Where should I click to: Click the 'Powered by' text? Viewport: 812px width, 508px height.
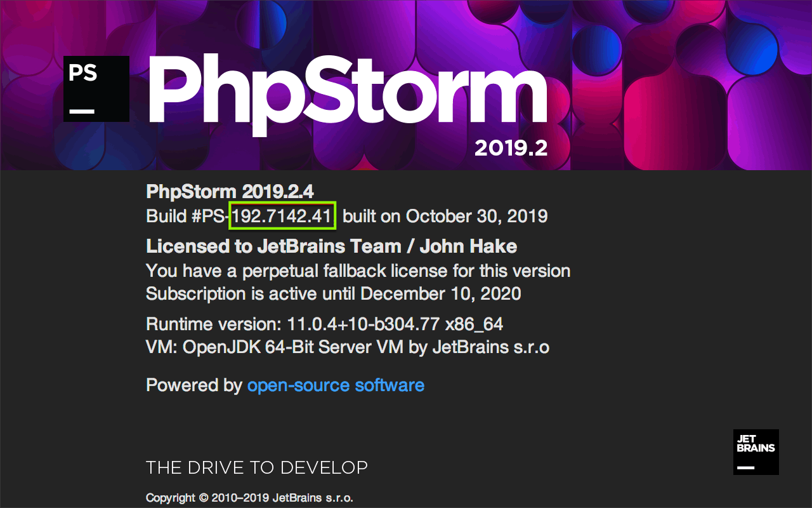coord(194,385)
